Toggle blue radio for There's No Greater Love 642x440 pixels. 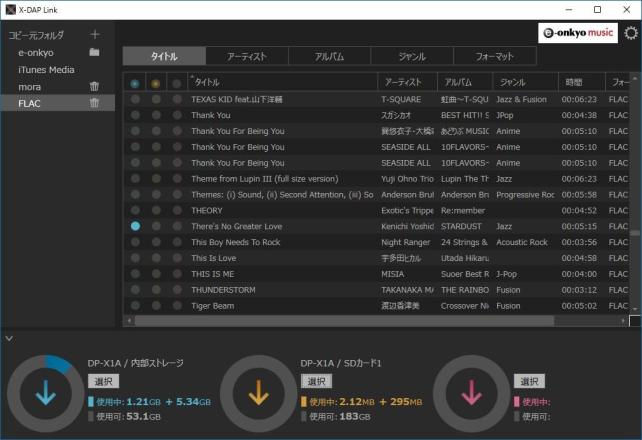135,227
